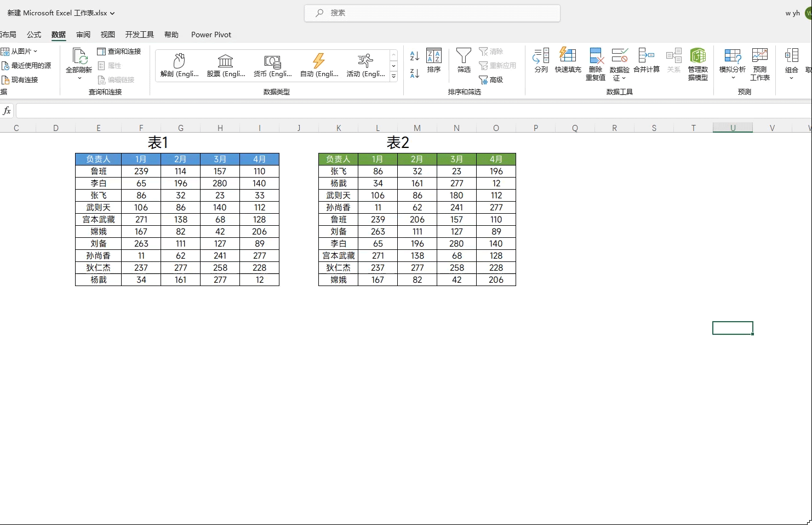Screen dimensions: 812x525
Task: Click the Data Validation icon
Action: [x=620, y=55]
